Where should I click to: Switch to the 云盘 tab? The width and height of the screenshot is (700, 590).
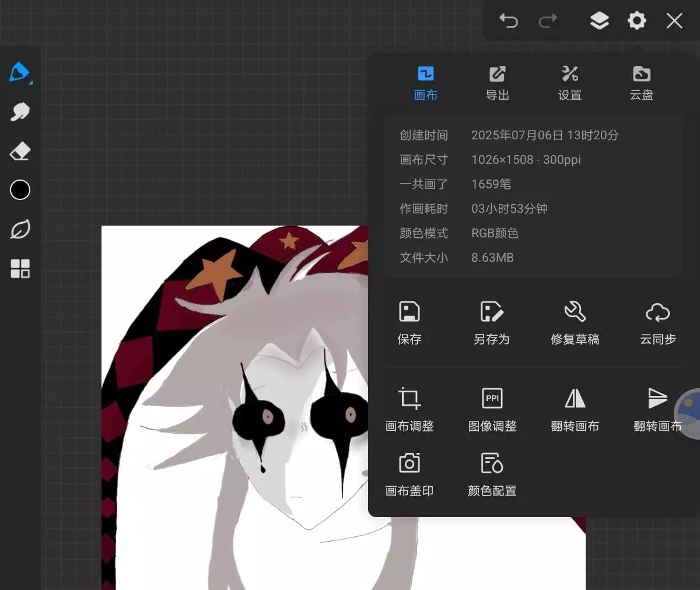641,83
